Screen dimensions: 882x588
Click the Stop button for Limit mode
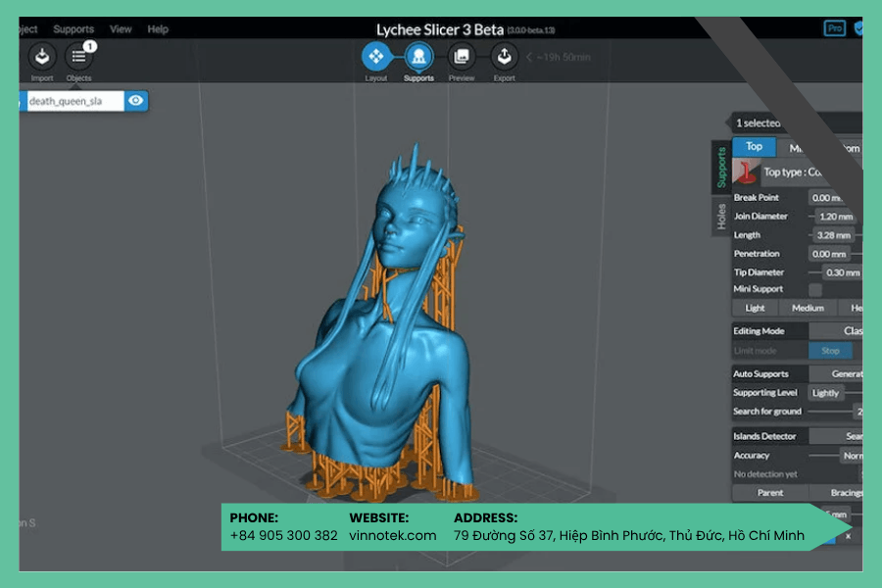coord(830,351)
